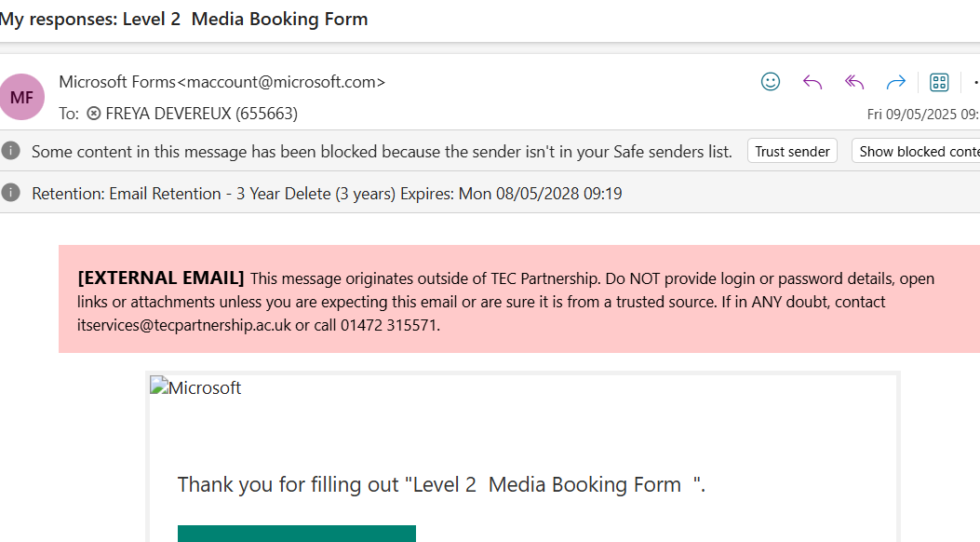Open the apps grid icon
The width and height of the screenshot is (980, 542).
pyautogui.click(x=939, y=82)
